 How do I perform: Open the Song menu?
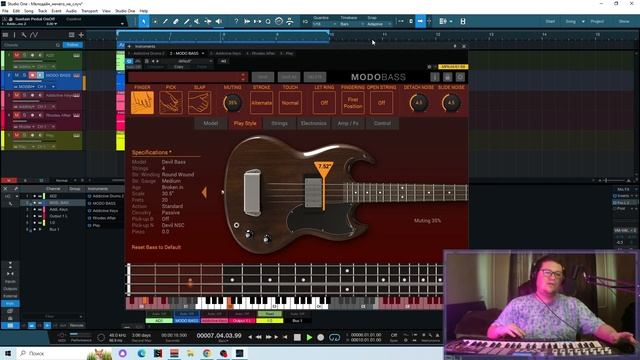(29, 11)
